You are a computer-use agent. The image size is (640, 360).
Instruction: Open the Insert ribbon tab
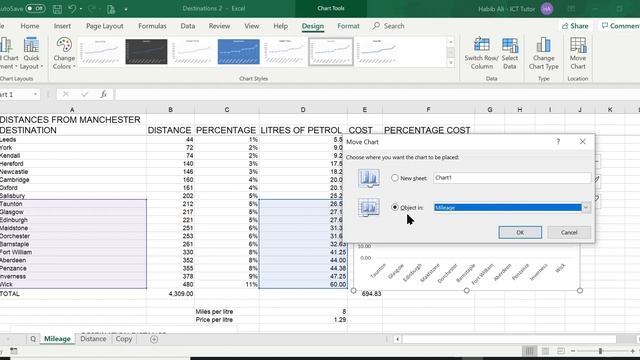[x=62, y=26]
